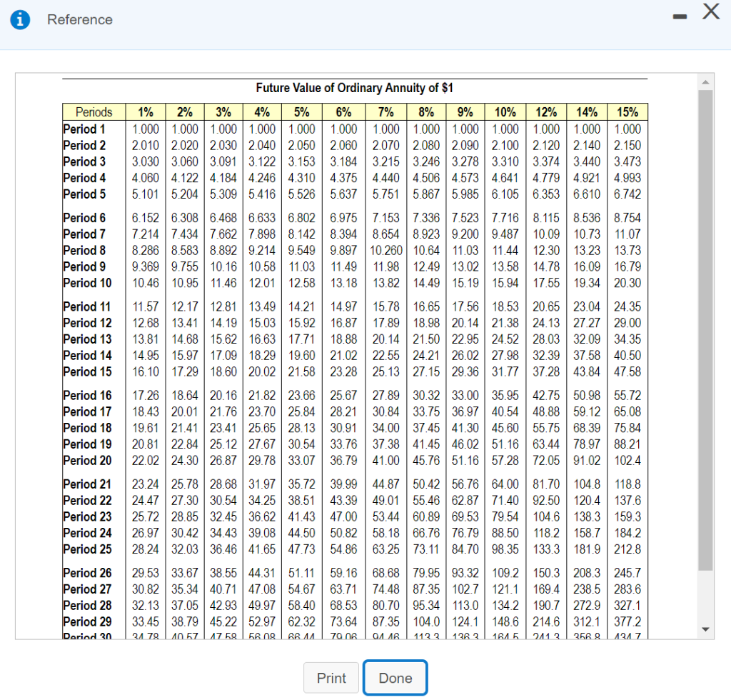Click the scrollbar down arrow
Screen dimensions: 731x700
point(705,629)
